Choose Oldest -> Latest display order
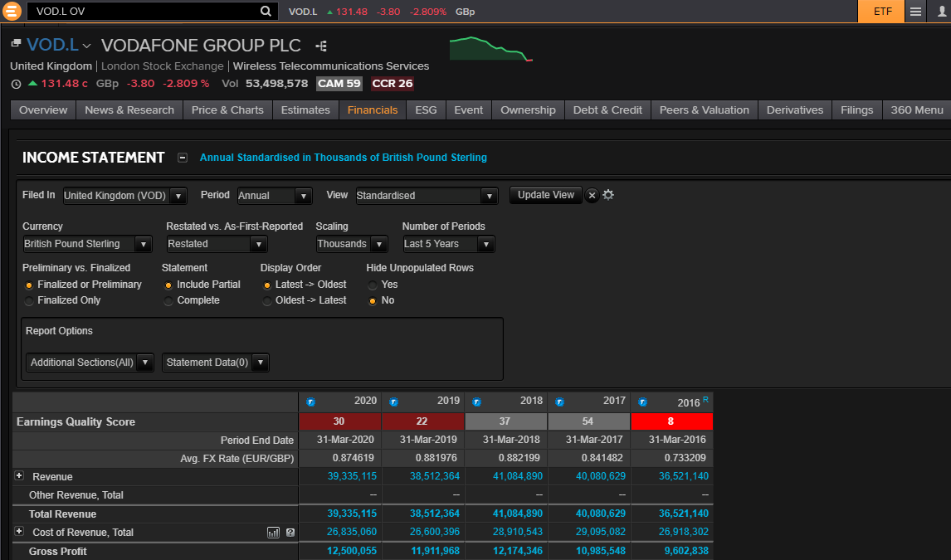 click(x=267, y=300)
